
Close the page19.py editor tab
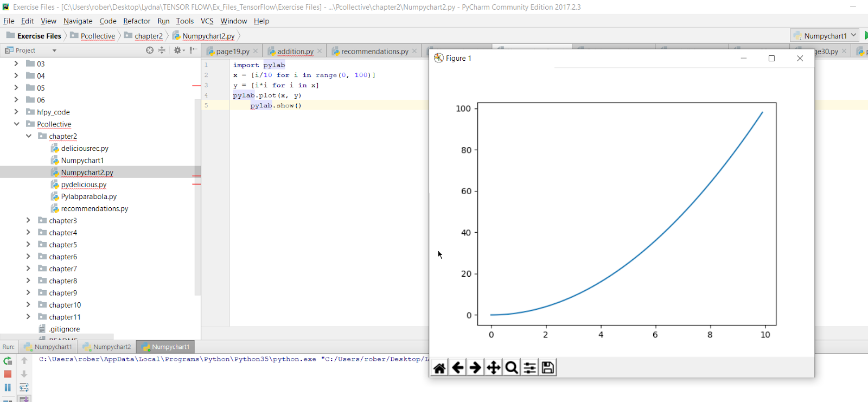click(x=256, y=51)
